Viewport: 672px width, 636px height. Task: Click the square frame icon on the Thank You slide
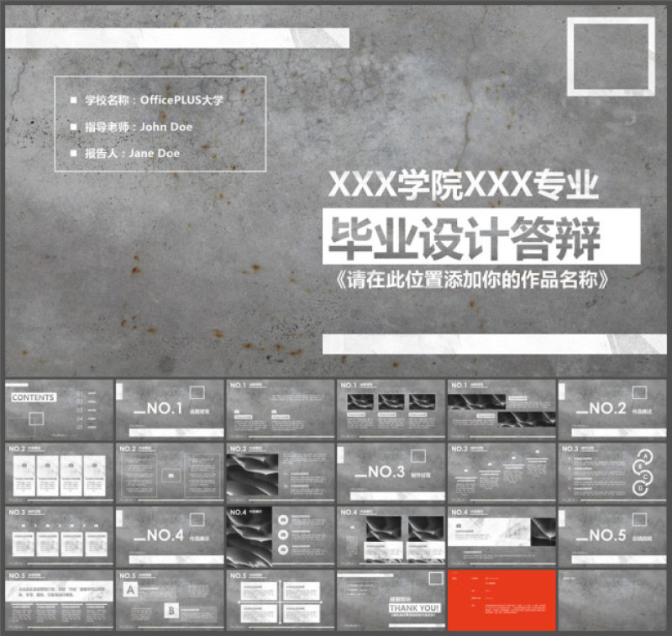436,579
